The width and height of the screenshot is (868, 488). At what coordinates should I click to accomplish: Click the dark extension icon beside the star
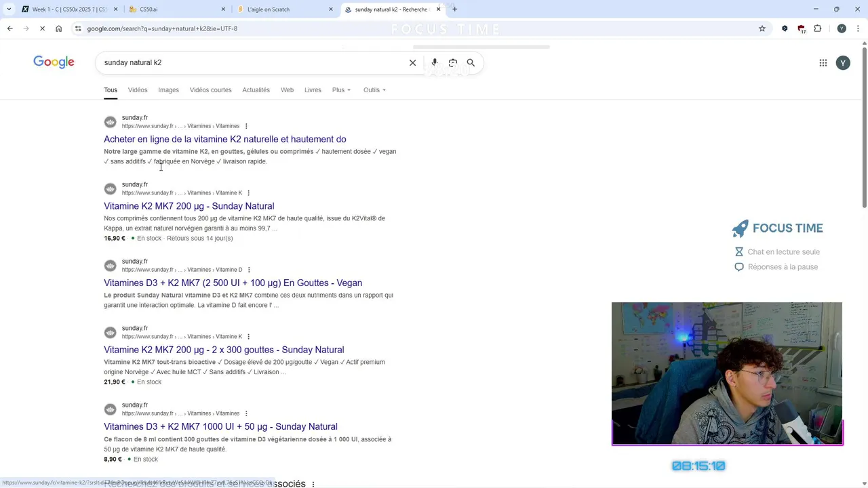(x=785, y=28)
